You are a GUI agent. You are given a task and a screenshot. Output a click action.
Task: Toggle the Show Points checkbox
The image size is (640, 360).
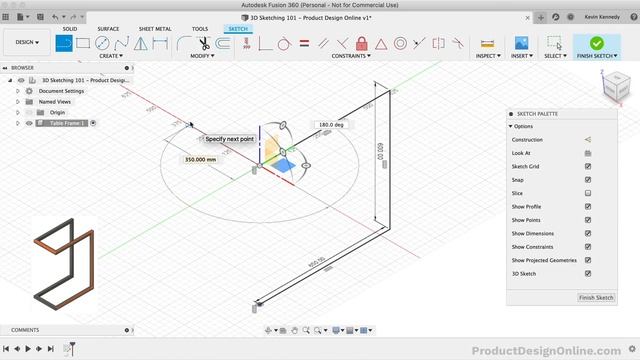pos(588,220)
